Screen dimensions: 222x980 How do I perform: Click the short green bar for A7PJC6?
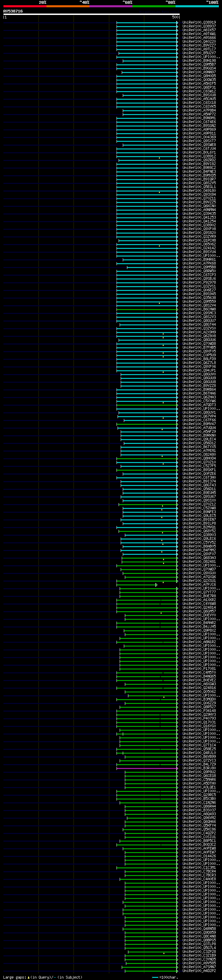click(137, 585)
